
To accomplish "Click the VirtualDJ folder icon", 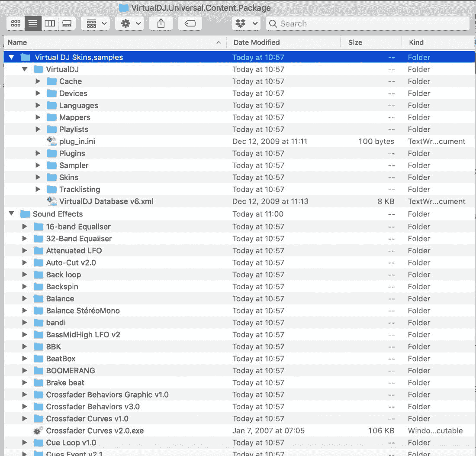I will [38, 69].
